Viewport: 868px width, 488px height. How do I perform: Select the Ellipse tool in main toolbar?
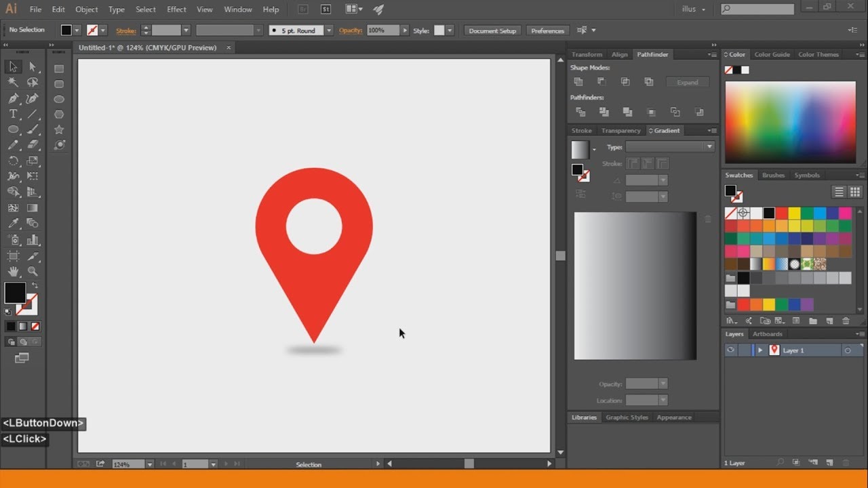click(x=13, y=129)
